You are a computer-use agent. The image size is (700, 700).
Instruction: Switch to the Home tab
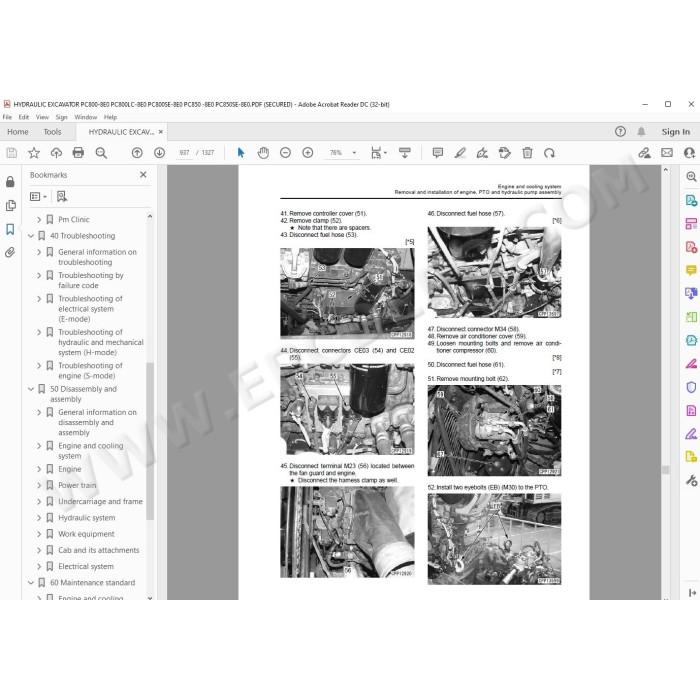18,132
